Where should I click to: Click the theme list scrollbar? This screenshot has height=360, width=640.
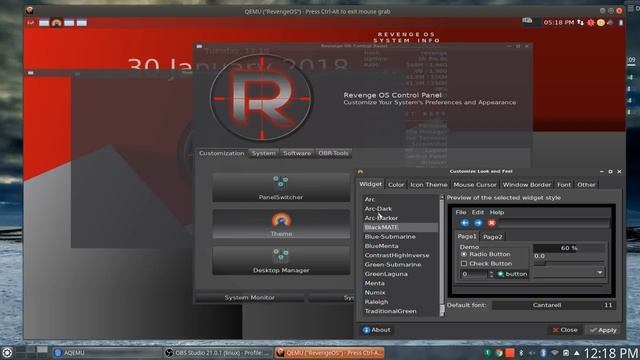coord(442,256)
